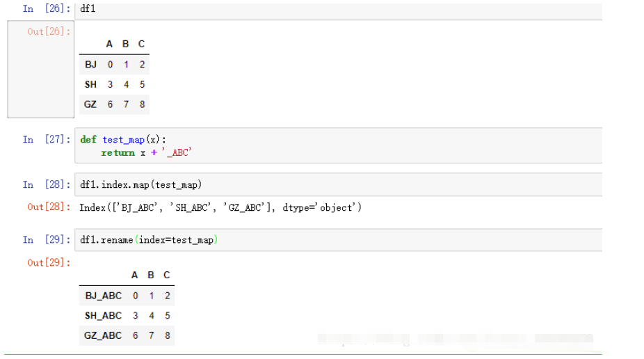This screenshot has width=644, height=359.
Task: Click inside df1.index.map(test_map) cell
Action: [x=339, y=184]
